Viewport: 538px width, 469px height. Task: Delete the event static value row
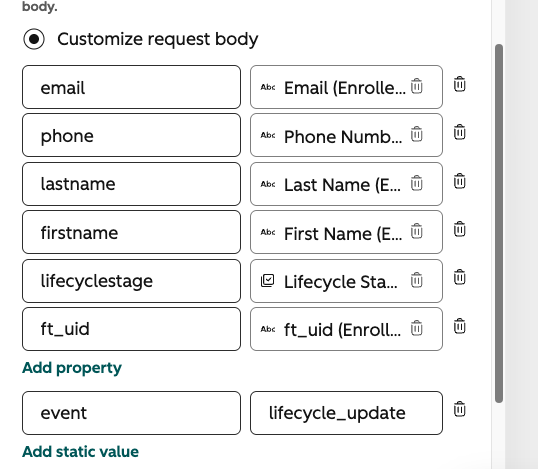pos(459,409)
